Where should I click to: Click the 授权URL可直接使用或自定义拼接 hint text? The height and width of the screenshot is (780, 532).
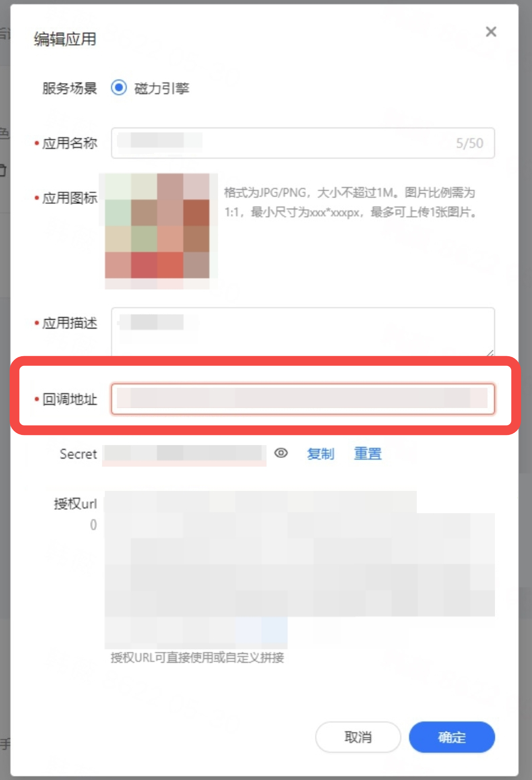[197, 657]
